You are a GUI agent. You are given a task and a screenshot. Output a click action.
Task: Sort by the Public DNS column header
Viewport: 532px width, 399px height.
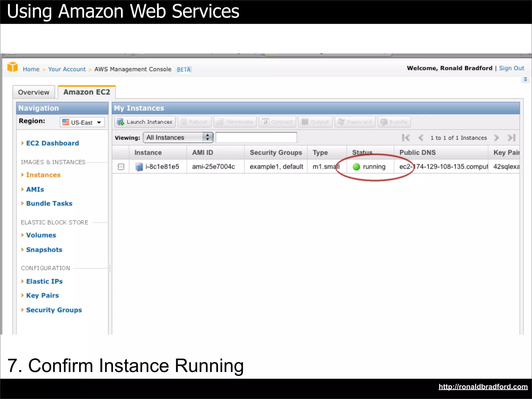click(x=441, y=152)
